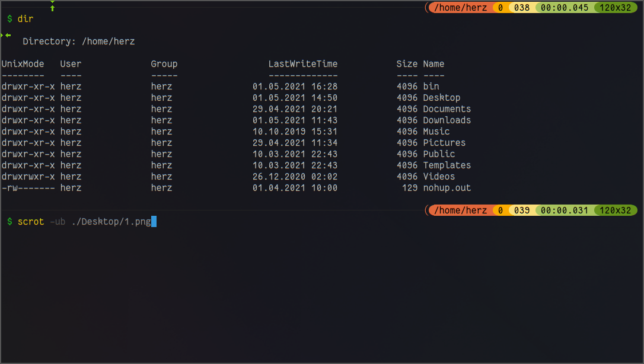Click the lower '120x32' terminal size segment
Image resolution: width=644 pixels, height=364 pixels.
click(x=616, y=210)
